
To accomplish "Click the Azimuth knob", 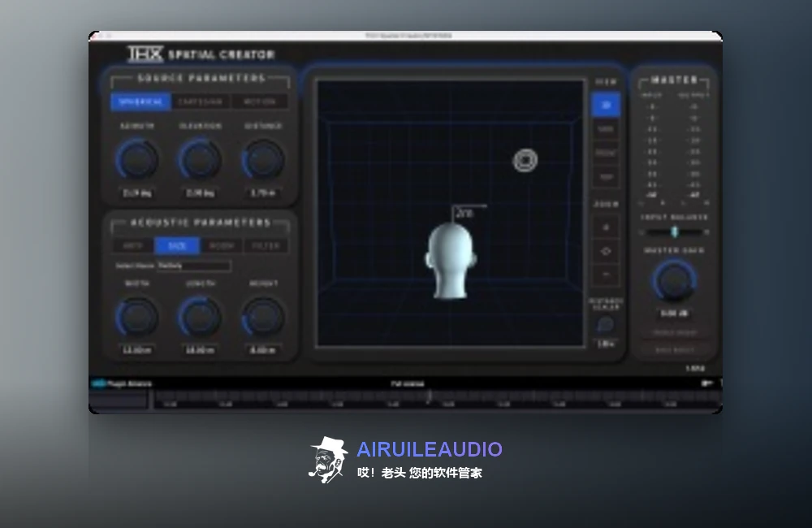I will pyautogui.click(x=137, y=159).
